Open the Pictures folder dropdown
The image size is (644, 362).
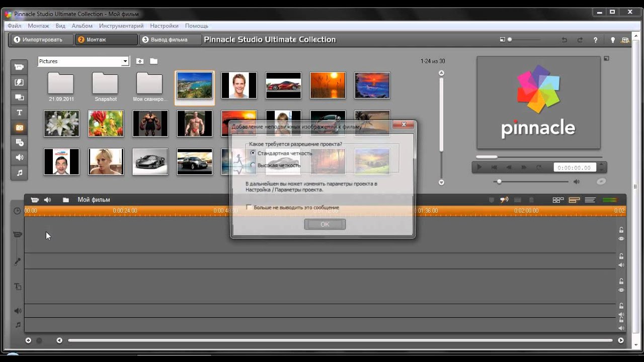[x=125, y=61]
